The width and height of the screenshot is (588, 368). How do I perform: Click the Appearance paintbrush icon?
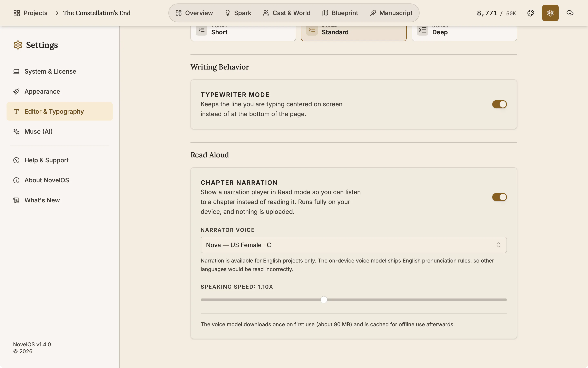[16, 92]
